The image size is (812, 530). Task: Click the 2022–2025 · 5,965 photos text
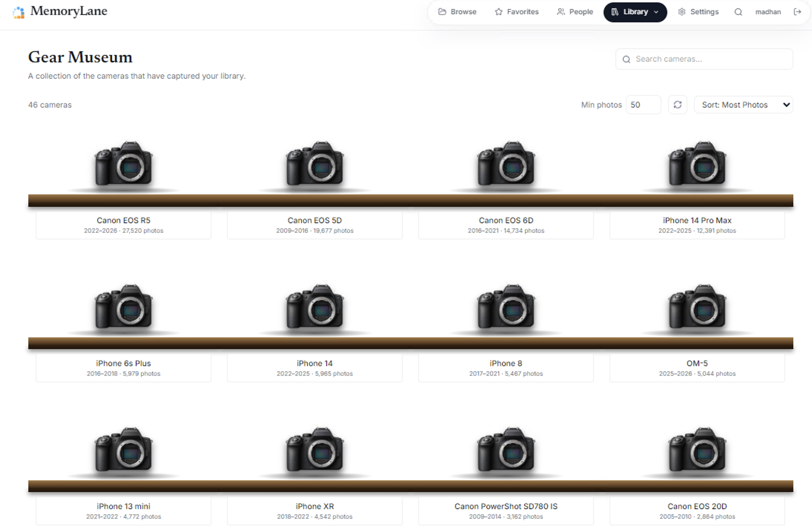click(x=315, y=374)
